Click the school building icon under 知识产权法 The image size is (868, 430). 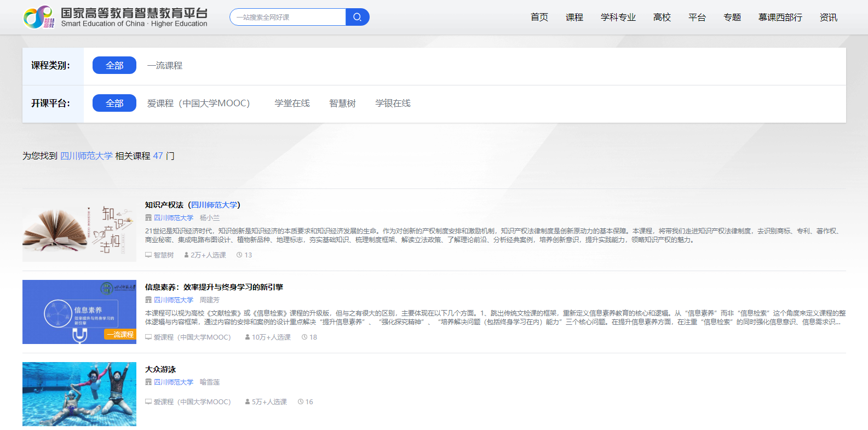click(148, 218)
